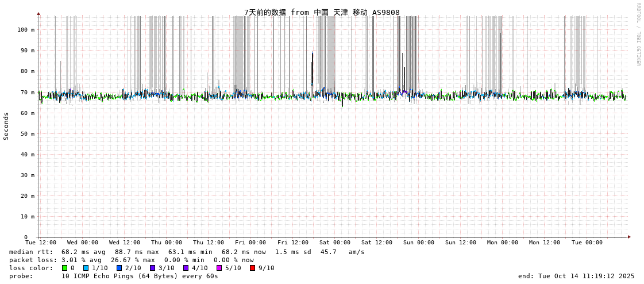
Task: Click the green 0 loss color swatch
Action: [65, 268]
